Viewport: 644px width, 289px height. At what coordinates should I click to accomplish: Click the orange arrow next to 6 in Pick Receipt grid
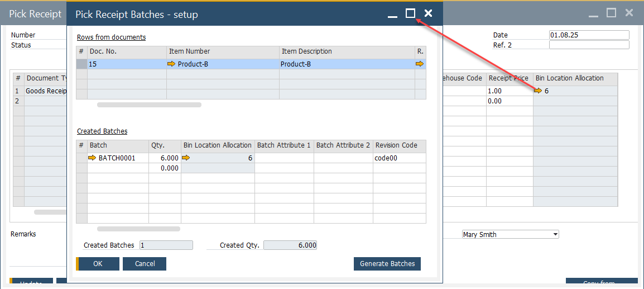point(538,91)
